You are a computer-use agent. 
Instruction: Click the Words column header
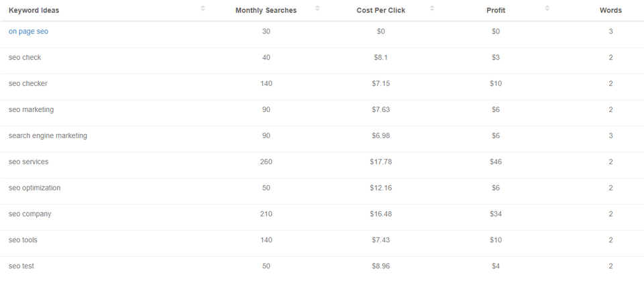610,10
